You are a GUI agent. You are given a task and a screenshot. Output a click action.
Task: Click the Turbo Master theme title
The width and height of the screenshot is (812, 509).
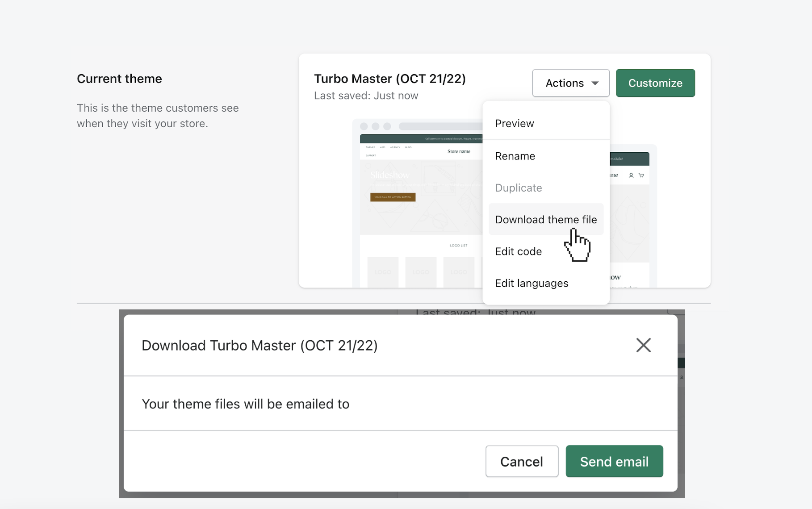pyautogui.click(x=389, y=79)
